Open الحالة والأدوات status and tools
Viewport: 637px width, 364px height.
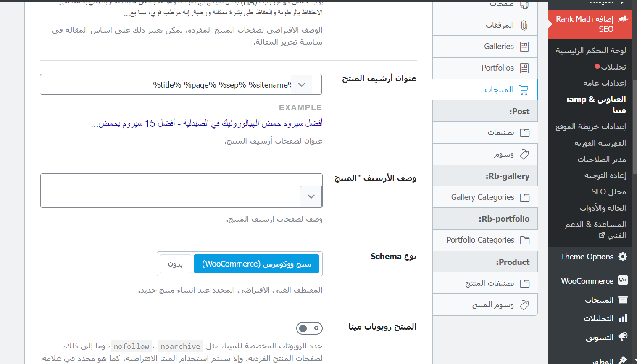[603, 208]
